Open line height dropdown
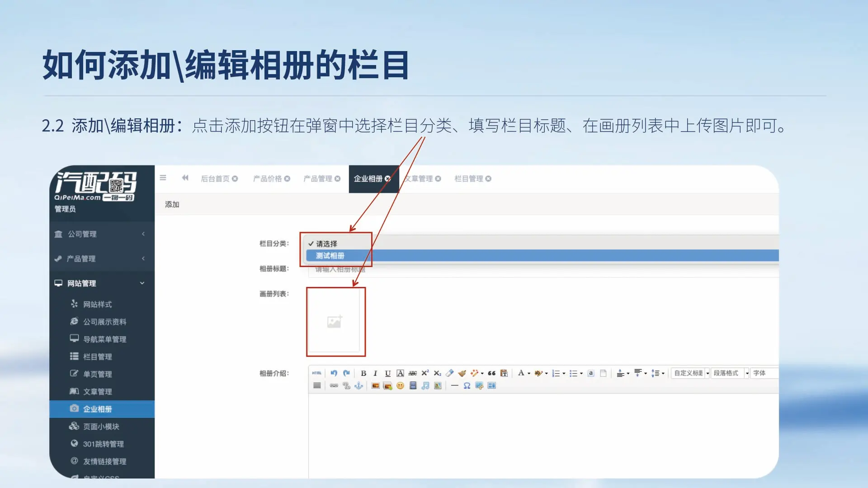Image resolution: width=868 pixels, height=488 pixels. [x=663, y=374]
